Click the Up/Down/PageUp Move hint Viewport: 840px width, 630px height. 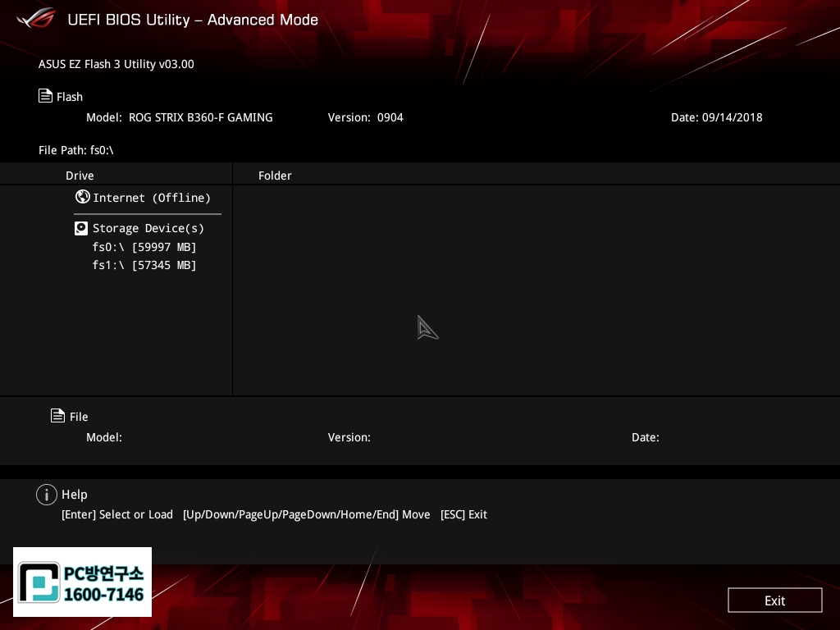307,514
